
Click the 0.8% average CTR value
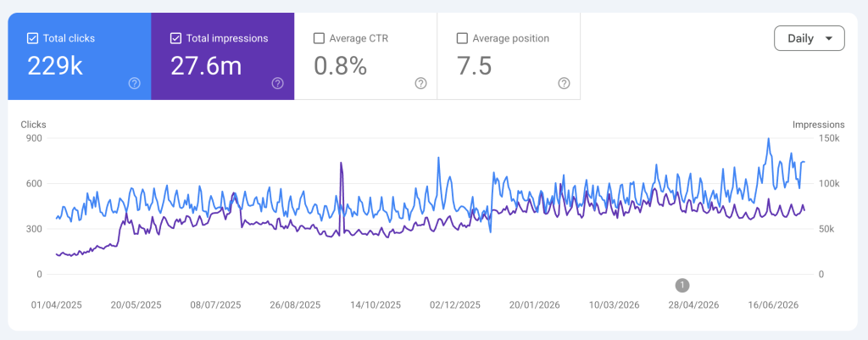coord(341,66)
